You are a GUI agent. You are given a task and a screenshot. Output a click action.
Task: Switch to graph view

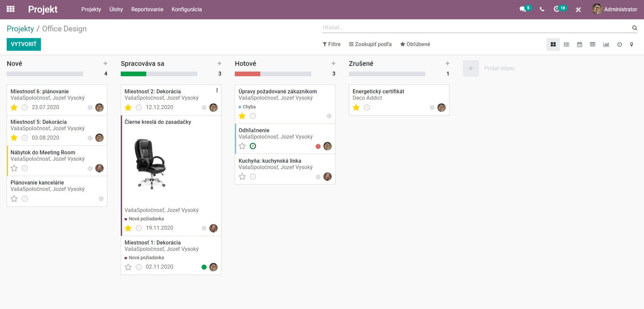(606, 44)
